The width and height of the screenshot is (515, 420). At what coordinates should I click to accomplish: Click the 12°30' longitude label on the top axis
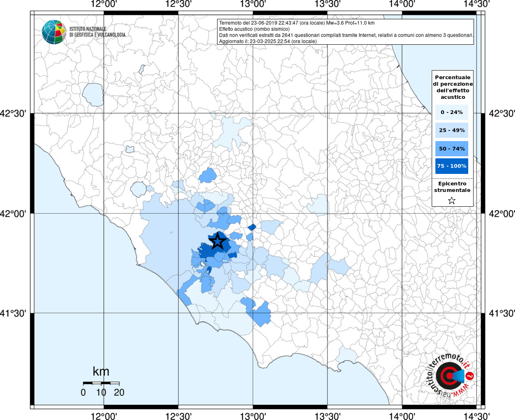coord(178,4)
